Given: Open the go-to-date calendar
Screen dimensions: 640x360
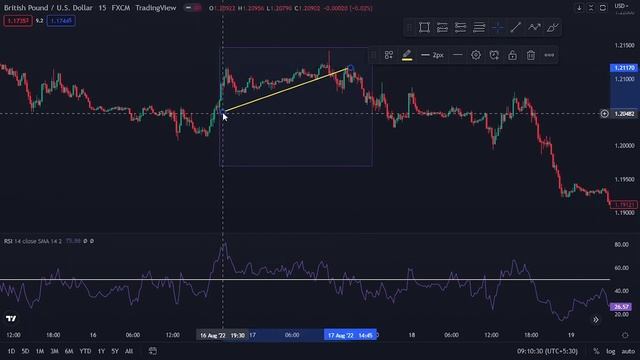Looking at the screenshot, I should pyautogui.click(x=153, y=351).
